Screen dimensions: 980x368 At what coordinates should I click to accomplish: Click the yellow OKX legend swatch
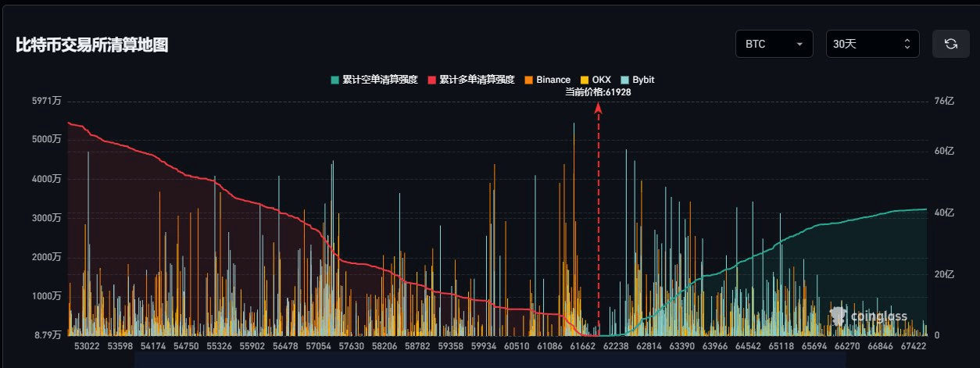[585, 80]
